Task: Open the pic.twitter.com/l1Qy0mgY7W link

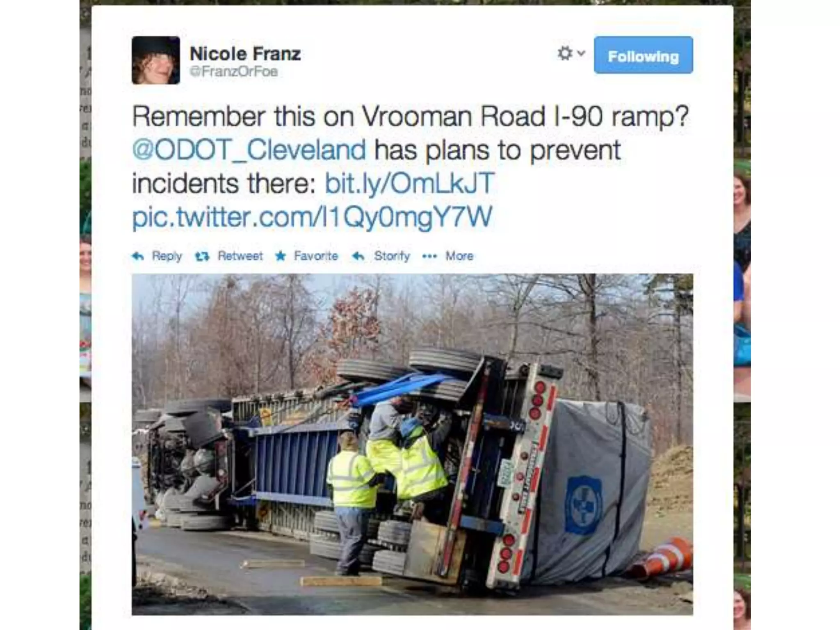Action: [x=312, y=217]
